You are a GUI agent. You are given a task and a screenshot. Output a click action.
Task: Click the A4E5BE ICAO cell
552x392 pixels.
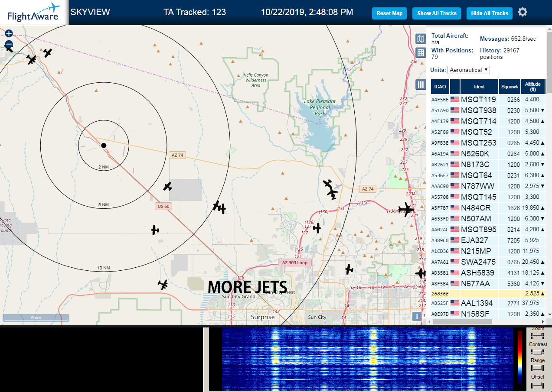click(x=440, y=100)
